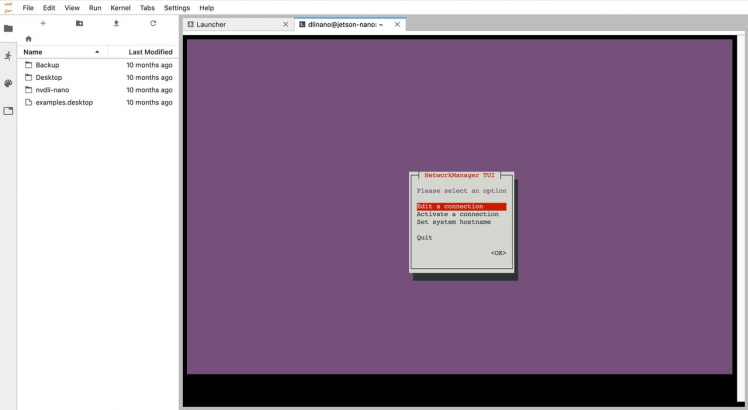
Task: Open the Commands palette sidebar icon
Action: 8,84
